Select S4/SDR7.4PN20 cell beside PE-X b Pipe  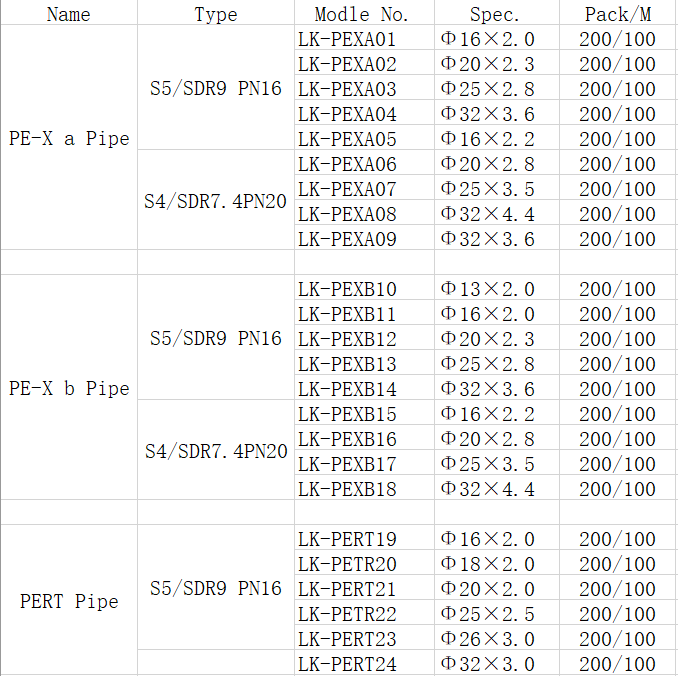(x=216, y=450)
